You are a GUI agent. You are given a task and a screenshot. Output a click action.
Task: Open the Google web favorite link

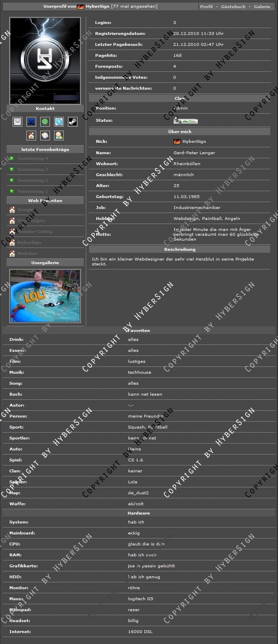click(x=25, y=210)
